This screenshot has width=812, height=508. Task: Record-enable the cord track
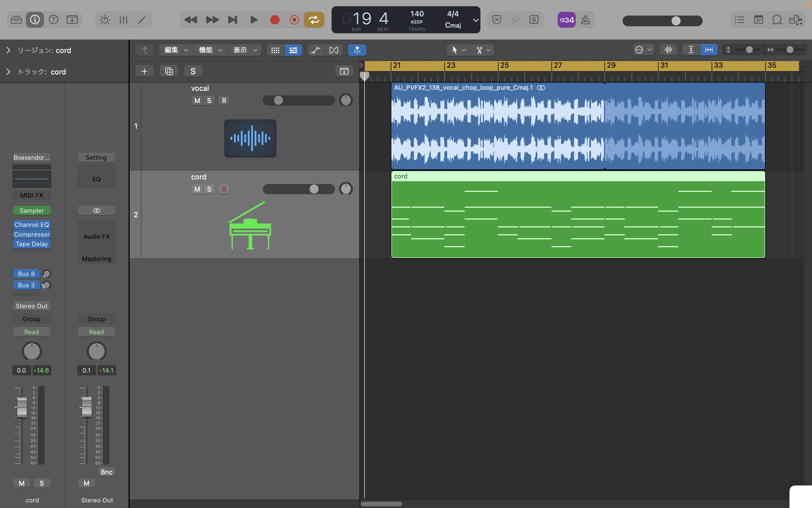pyautogui.click(x=224, y=189)
